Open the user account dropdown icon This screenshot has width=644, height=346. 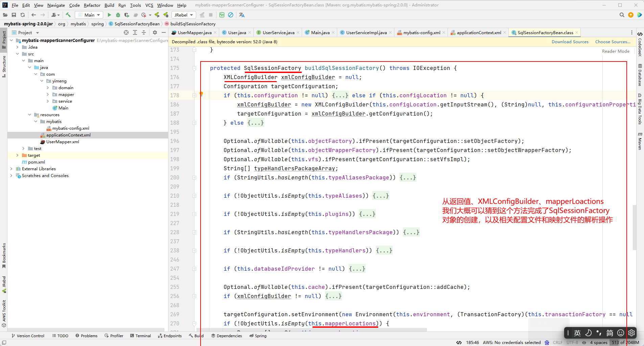pyautogui.click(x=55, y=15)
